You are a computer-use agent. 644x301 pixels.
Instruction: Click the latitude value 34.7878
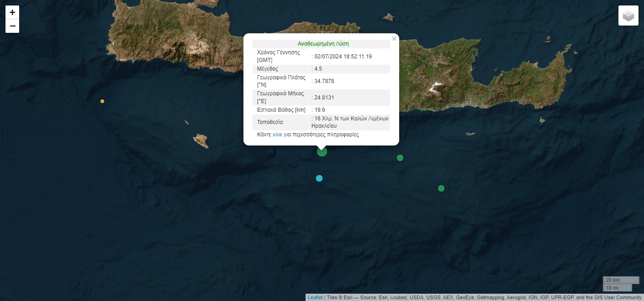tap(324, 81)
